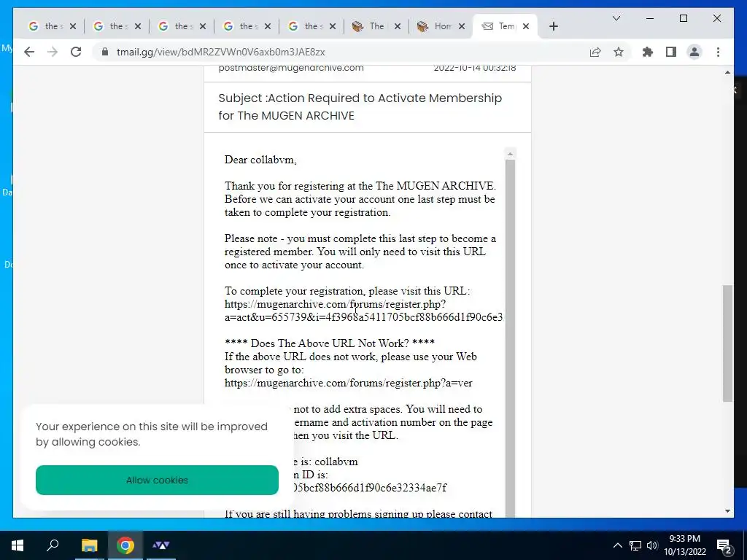The width and height of the screenshot is (747, 560).
Task: Bookmark this tab with the star
Action: pyautogui.click(x=619, y=52)
